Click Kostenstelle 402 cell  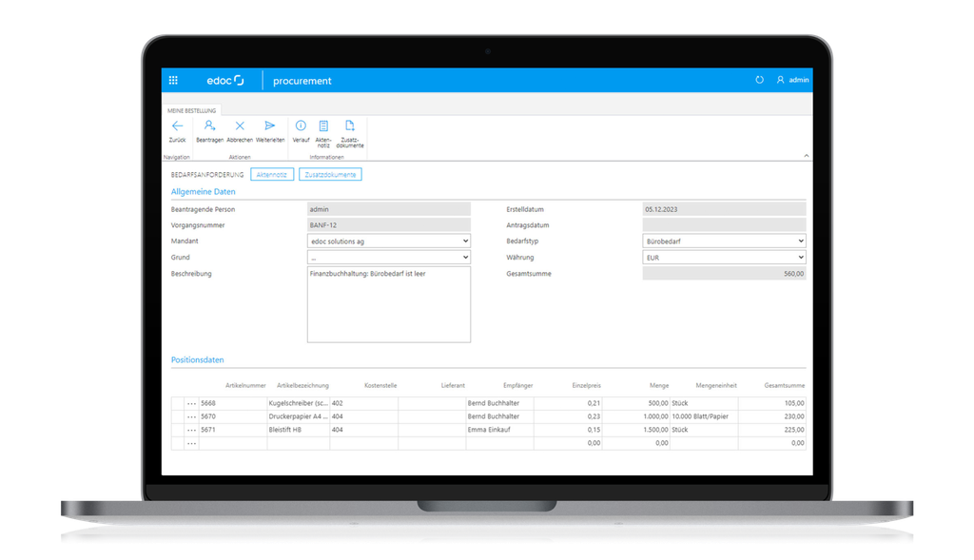(x=364, y=403)
